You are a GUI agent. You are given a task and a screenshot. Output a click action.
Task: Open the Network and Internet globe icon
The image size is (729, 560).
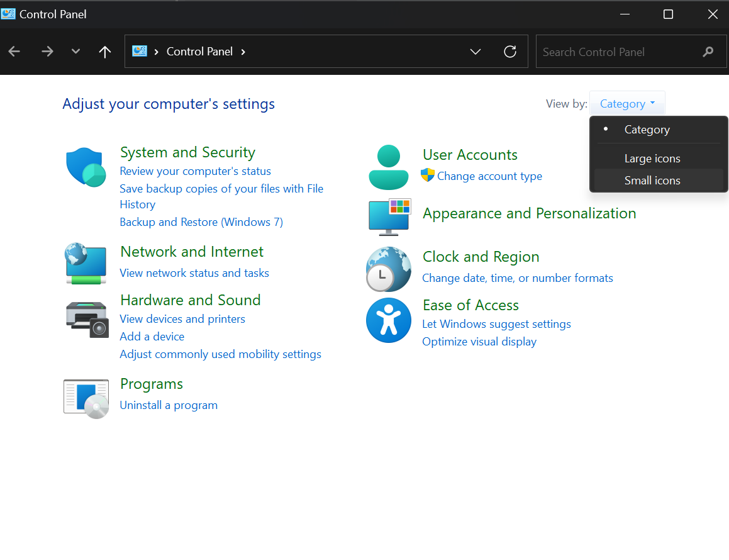tap(86, 263)
